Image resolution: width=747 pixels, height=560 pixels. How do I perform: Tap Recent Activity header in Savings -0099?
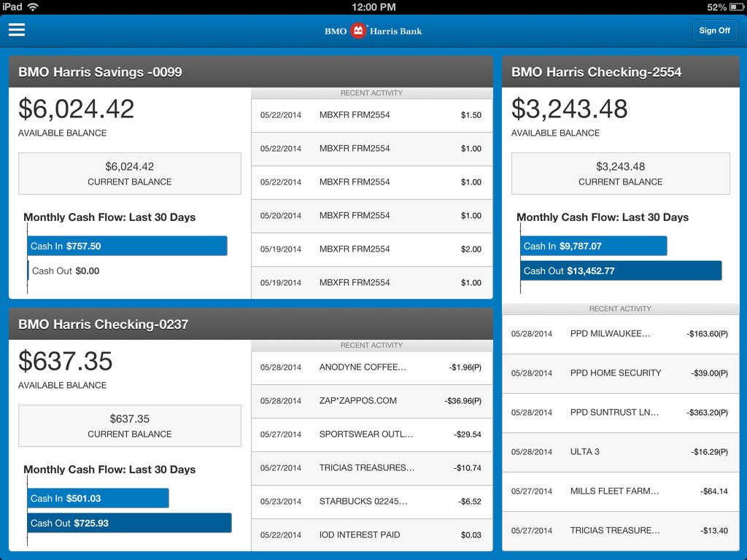pyautogui.click(x=371, y=93)
